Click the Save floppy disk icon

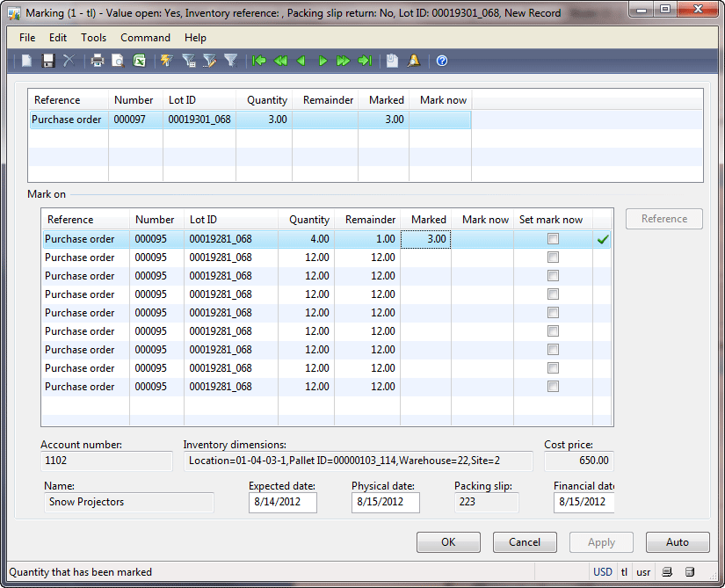(48, 61)
